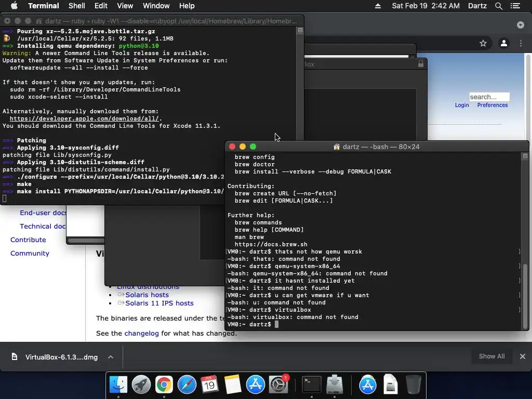This screenshot has width=532, height=399.
Task: Click the dropdown arrow at Chrome top right
Action: coord(521,25)
